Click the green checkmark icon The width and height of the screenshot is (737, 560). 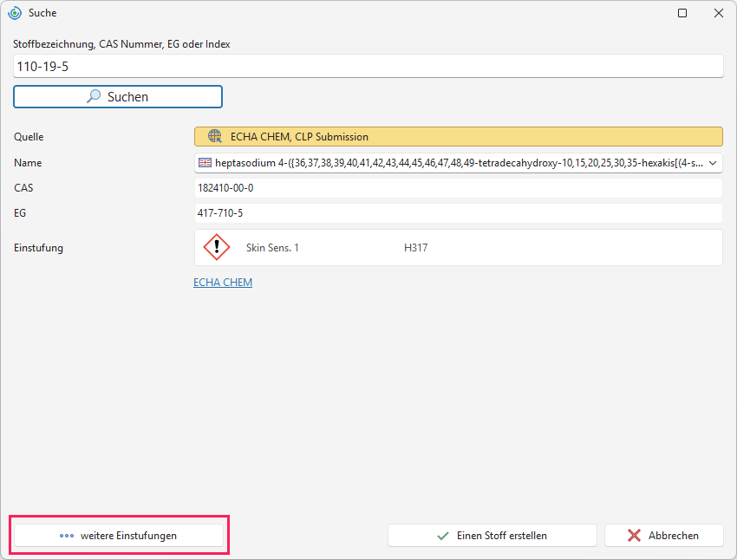pyautogui.click(x=443, y=536)
